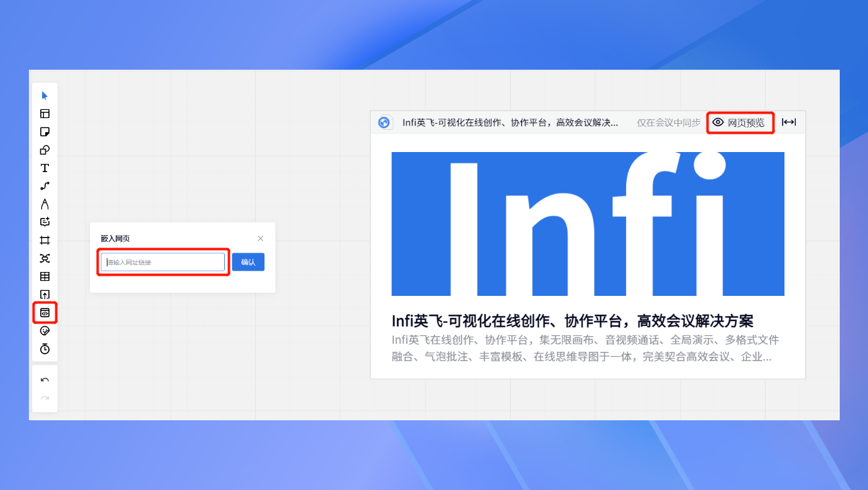868x490 pixels.
Task: Select the sticky note tool
Action: click(45, 132)
